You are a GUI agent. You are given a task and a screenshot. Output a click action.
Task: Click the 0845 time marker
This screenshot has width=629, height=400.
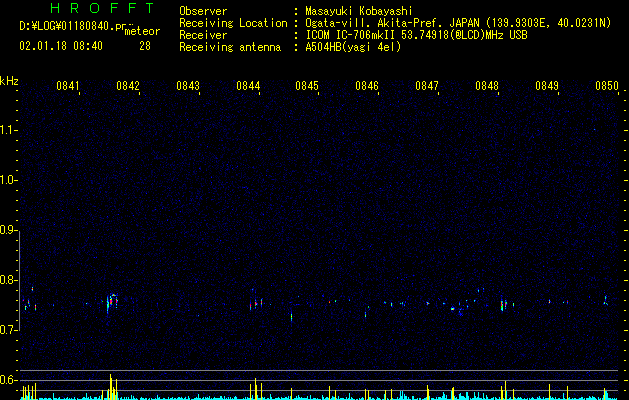307,86
